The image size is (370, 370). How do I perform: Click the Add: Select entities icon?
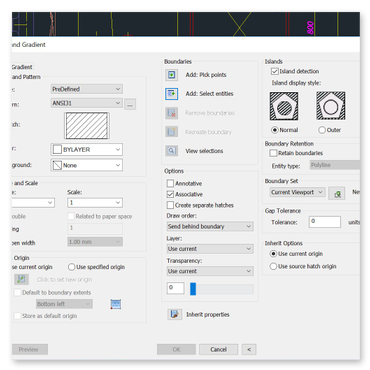point(172,94)
